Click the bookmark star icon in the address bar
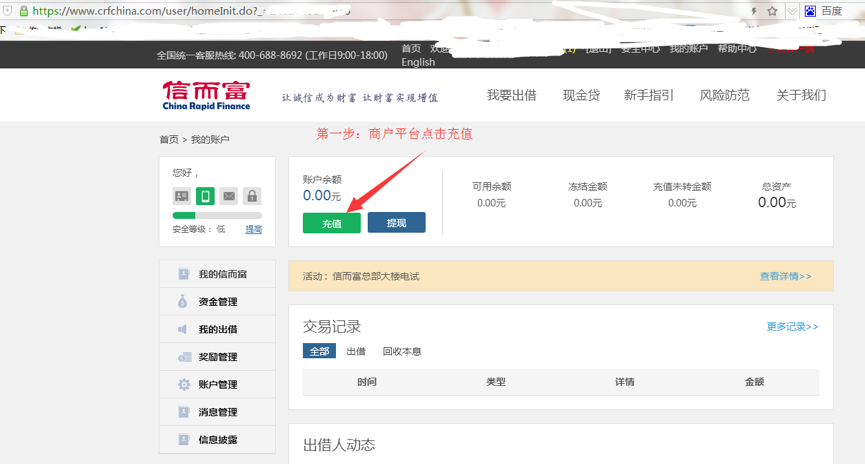This screenshot has width=865, height=464. point(772,11)
